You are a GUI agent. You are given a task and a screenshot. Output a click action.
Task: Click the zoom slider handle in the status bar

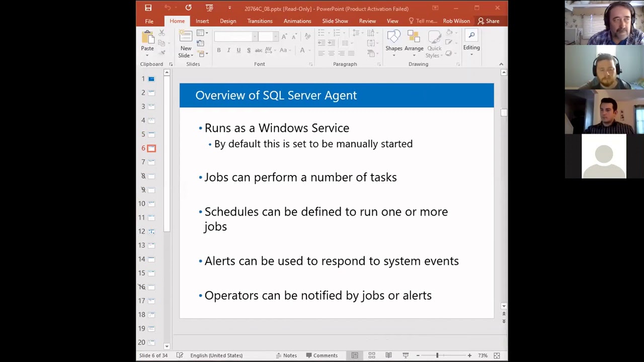pyautogui.click(x=437, y=355)
